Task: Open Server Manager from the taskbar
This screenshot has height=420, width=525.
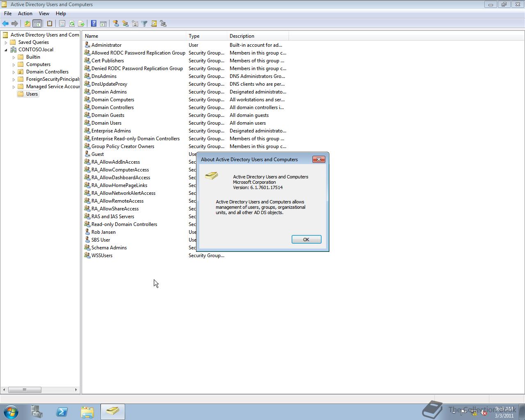Action: click(37, 411)
